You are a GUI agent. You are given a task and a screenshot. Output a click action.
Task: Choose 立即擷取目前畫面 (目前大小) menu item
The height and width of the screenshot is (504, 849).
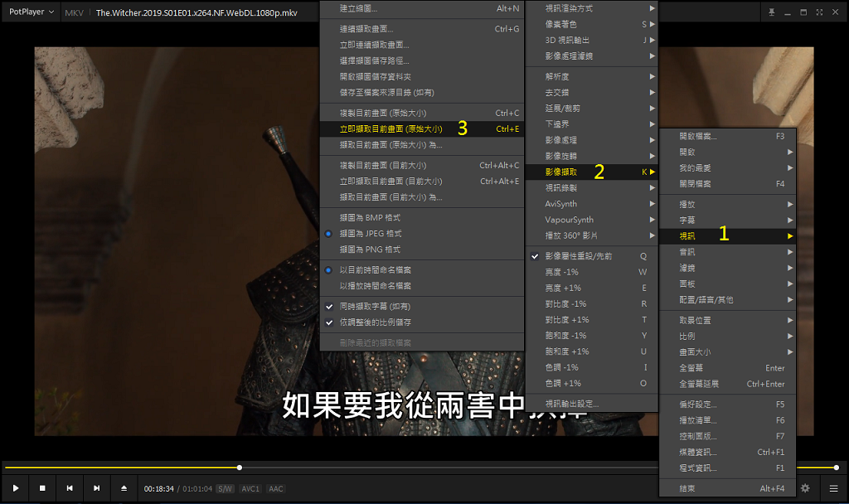tap(422, 182)
